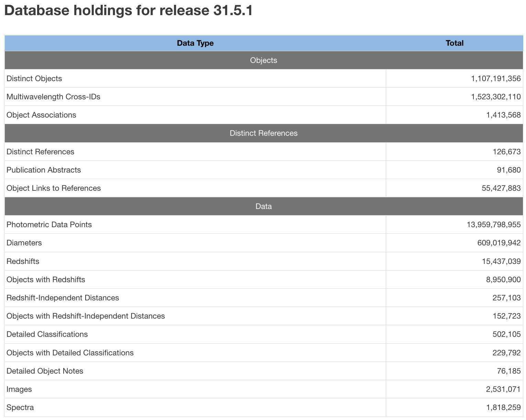Select Object Links to References label
This screenshot has height=420, width=526.
tap(54, 188)
